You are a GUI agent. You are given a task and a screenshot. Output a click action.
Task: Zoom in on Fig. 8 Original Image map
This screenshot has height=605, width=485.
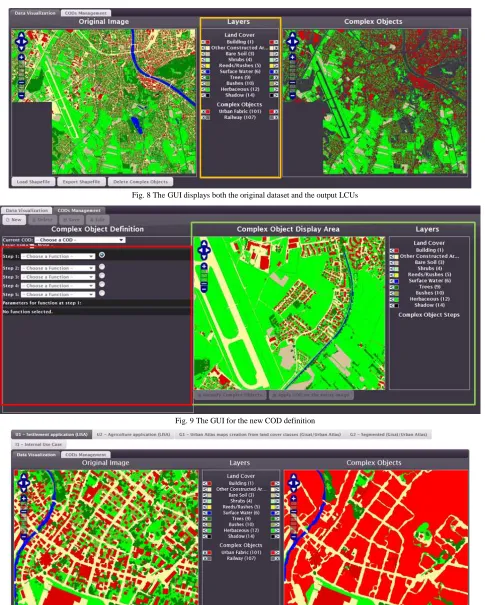(x=21, y=57)
